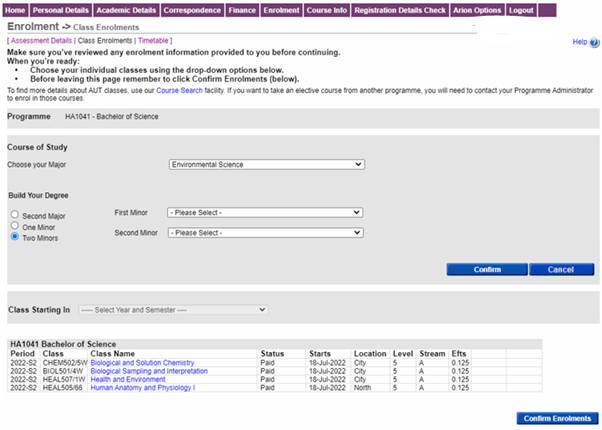Screen dimensions: 602x430
Task: Click Human Anatomy and Physiology I link
Action: pos(142,387)
